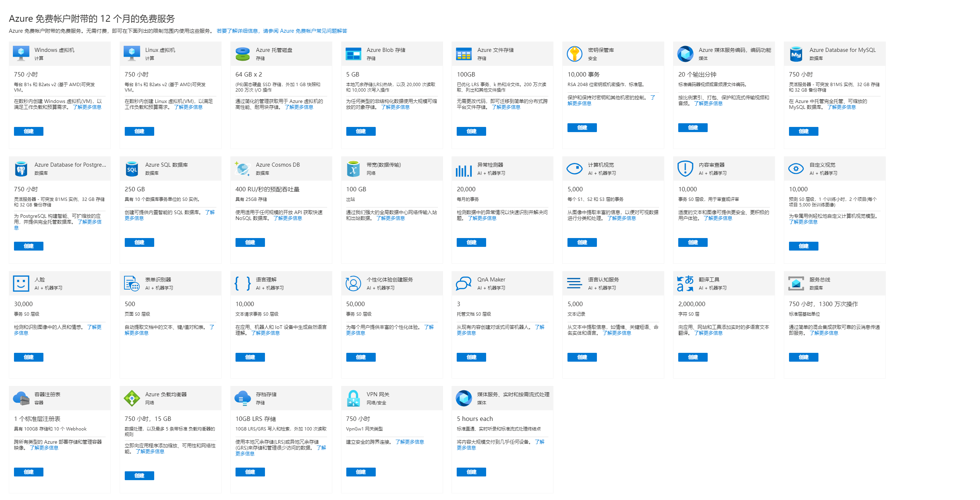Open 了解更多信息 link in 表单识别器 card
The height and width of the screenshot is (500, 980).
coord(170,330)
